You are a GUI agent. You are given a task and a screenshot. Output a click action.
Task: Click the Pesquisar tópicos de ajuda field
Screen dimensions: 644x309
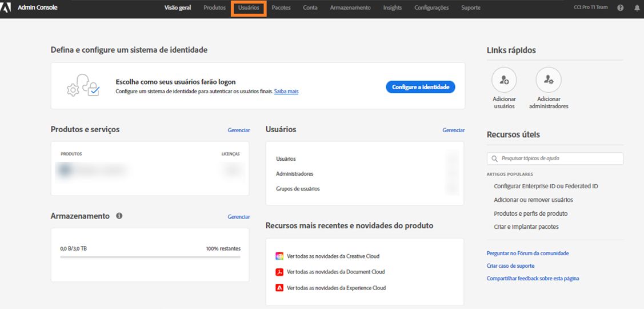coord(555,159)
